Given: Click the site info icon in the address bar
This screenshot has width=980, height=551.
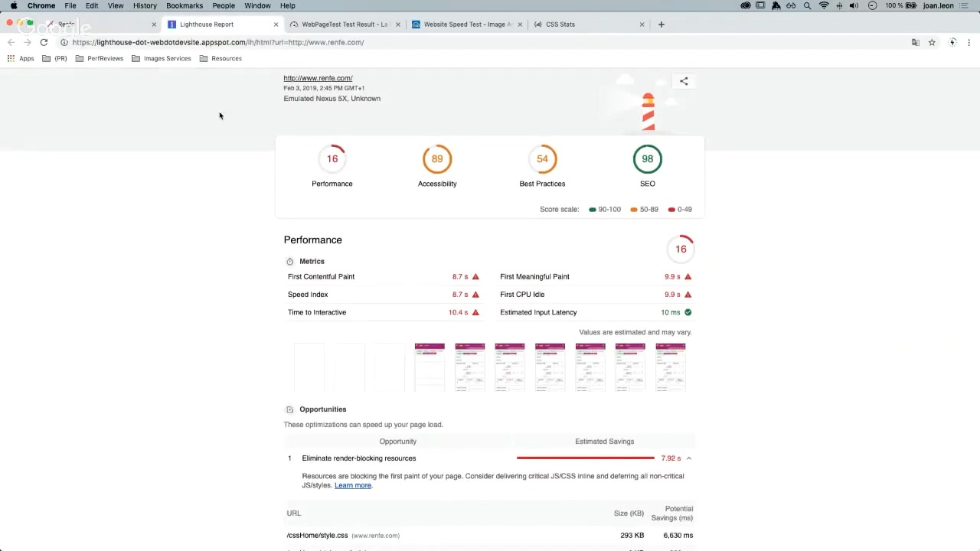Looking at the screenshot, I should click(x=64, y=42).
